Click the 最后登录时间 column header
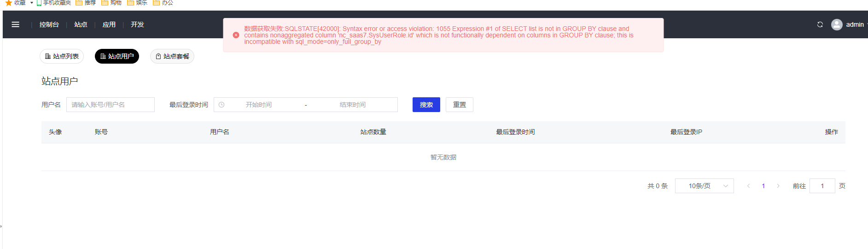 pos(515,132)
